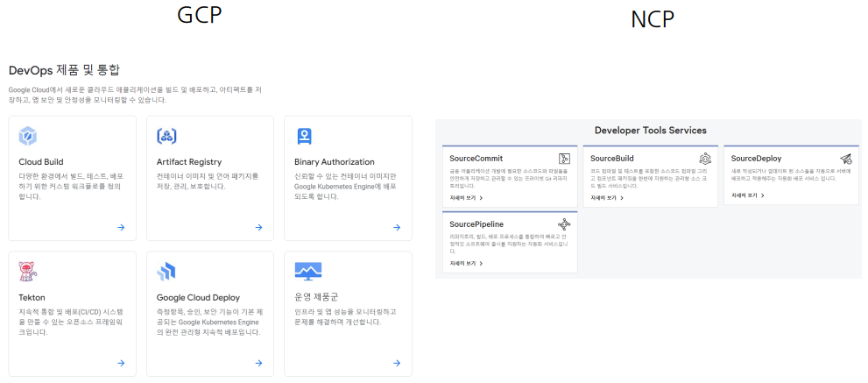Click the SourceCommit repository icon

pos(564,160)
